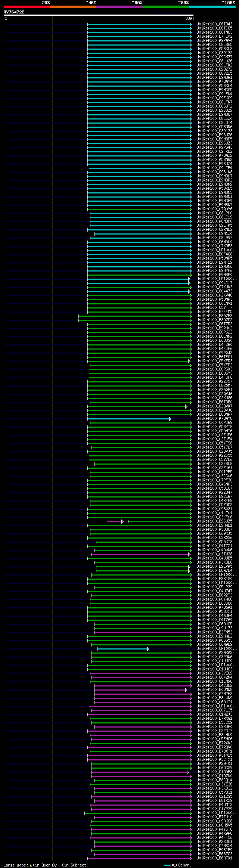Screen dimensions: 239x868
Task: Open hit UniRef100_C6TD43
Action: pyautogui.click(x=214, y=24)
